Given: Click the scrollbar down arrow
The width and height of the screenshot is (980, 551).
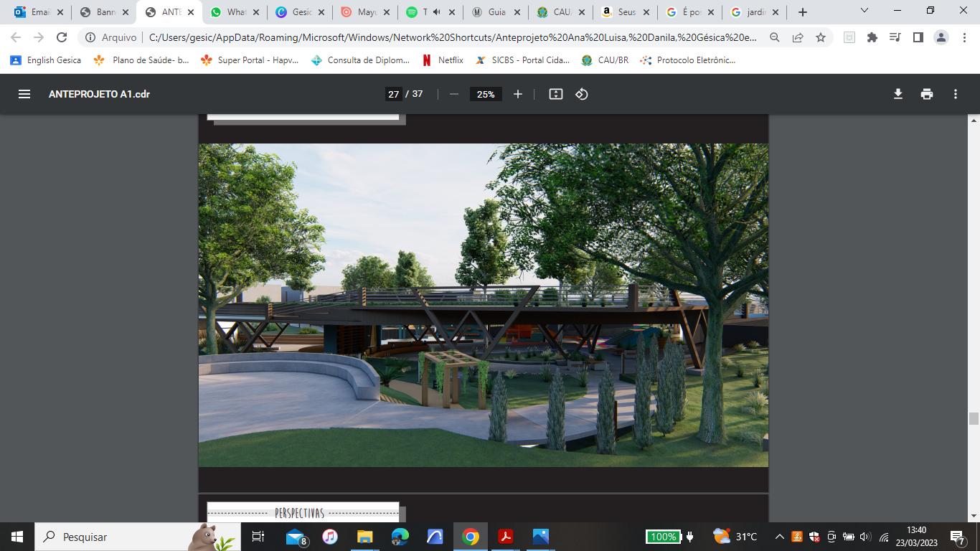Looking at the screenshot, I should click(974, 515).
